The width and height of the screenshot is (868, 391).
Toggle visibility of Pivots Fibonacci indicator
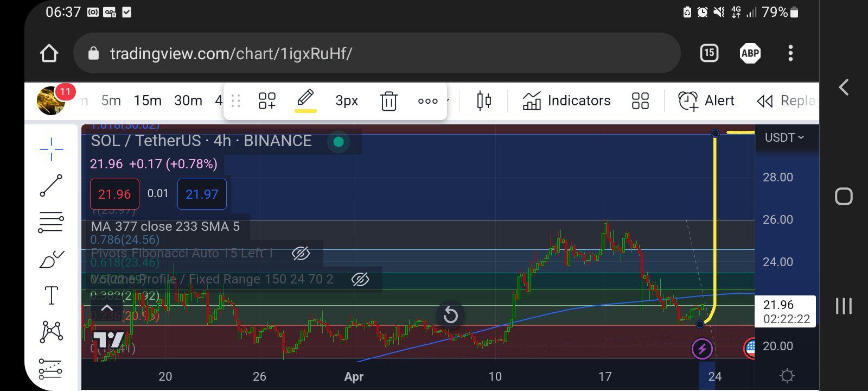[x=301, y=253]
